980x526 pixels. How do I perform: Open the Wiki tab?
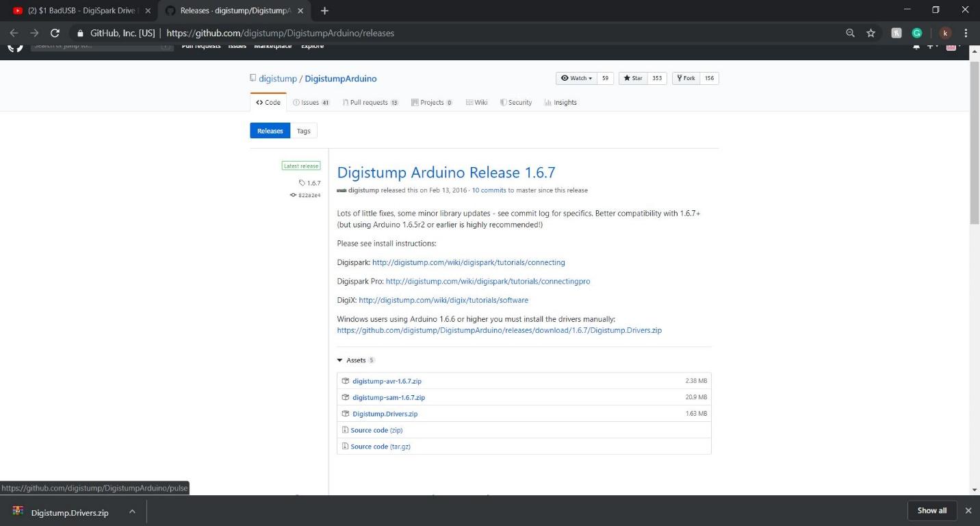tap(476, 103)
